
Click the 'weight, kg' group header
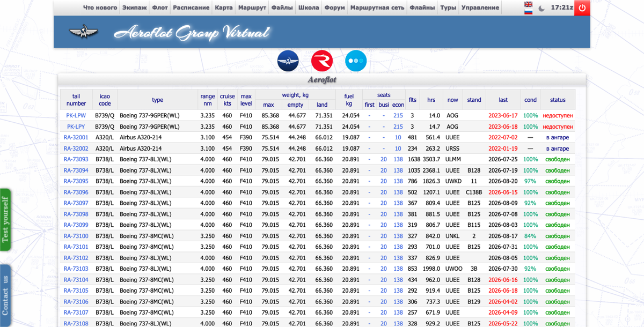coord(295,95)
